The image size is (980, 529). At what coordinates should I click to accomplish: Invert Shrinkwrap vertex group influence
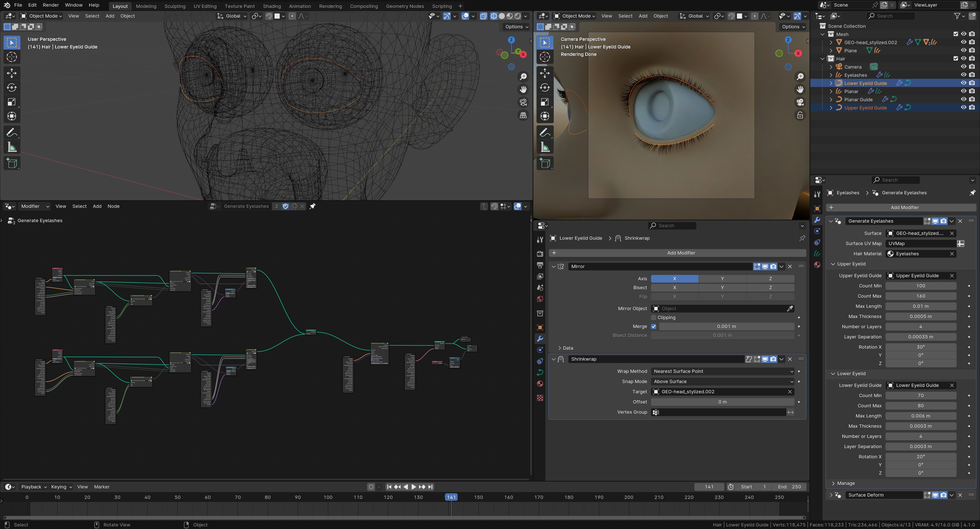tap(791, 412)
